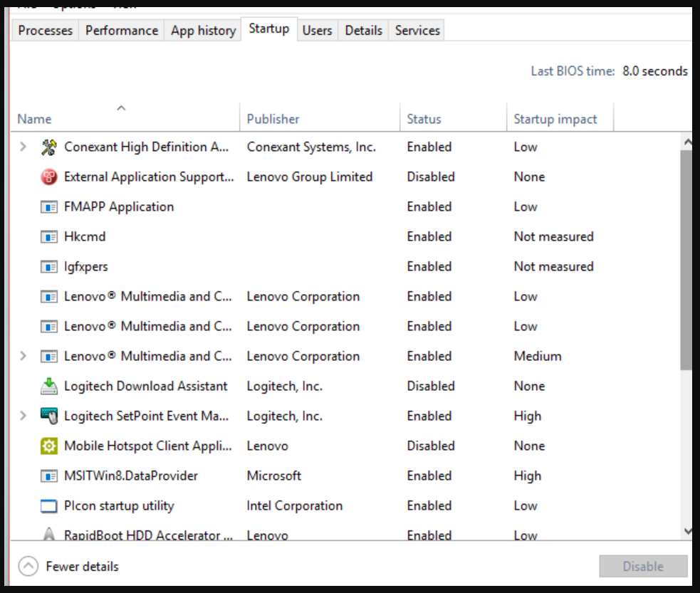The width and height of the screenshot is (700, 593).
Task: Click the Lenovo Group Limited publisher cell
Action: pyautogui.click(x=309, y=177)
